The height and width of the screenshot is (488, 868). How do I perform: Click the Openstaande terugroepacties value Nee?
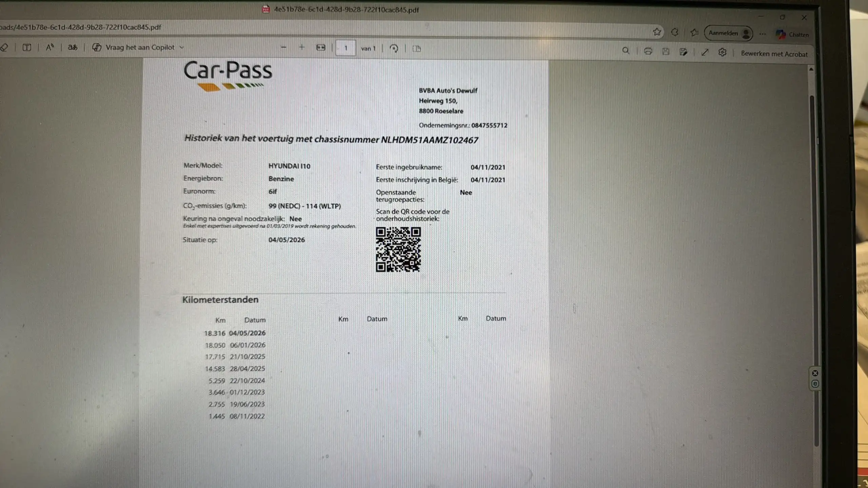point(466,192)
